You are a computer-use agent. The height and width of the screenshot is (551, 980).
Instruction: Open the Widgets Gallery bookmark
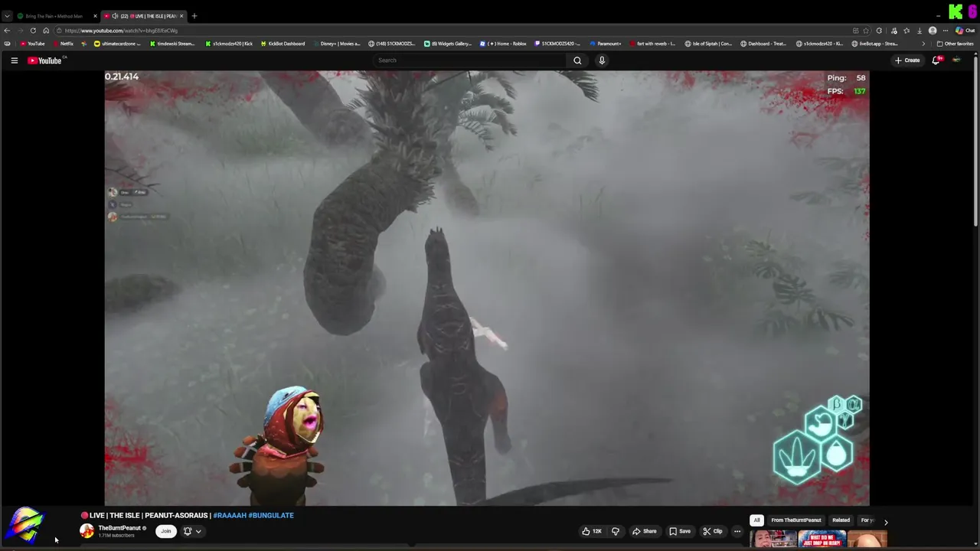pyautogui.click(x=448, y=44)
